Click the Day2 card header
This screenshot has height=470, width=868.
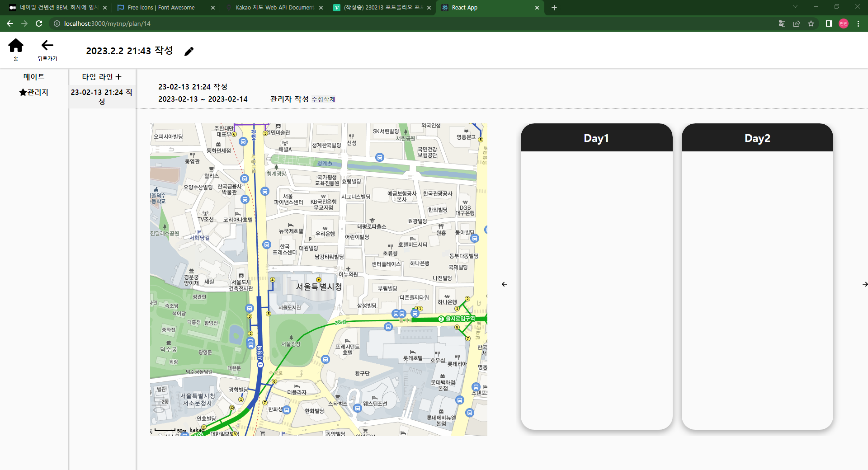(757, 138)
